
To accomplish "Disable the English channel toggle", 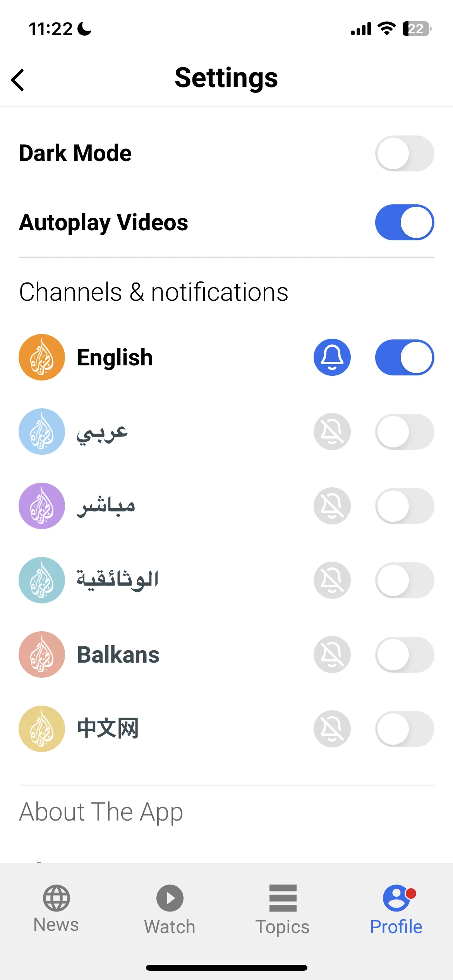I will (x=405, y=357).
